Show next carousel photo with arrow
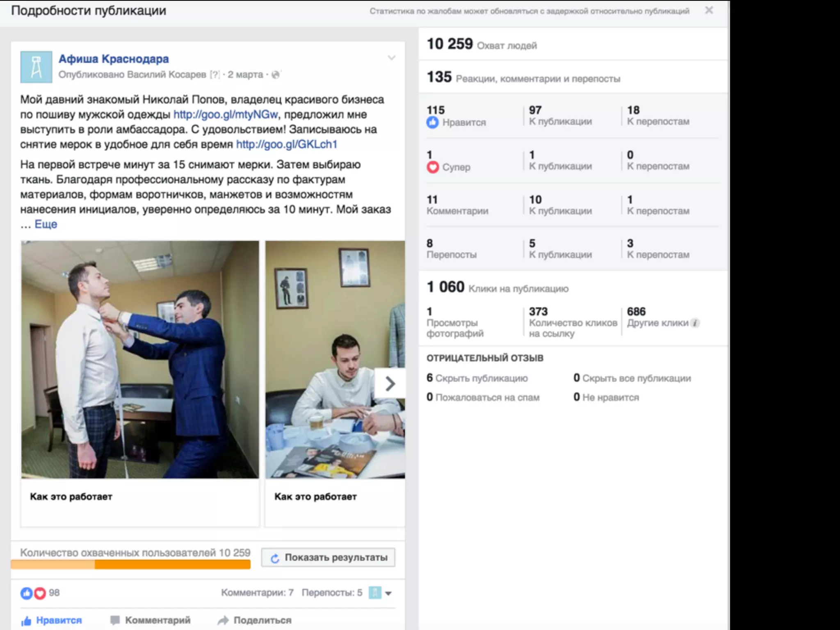 point(390,384)
